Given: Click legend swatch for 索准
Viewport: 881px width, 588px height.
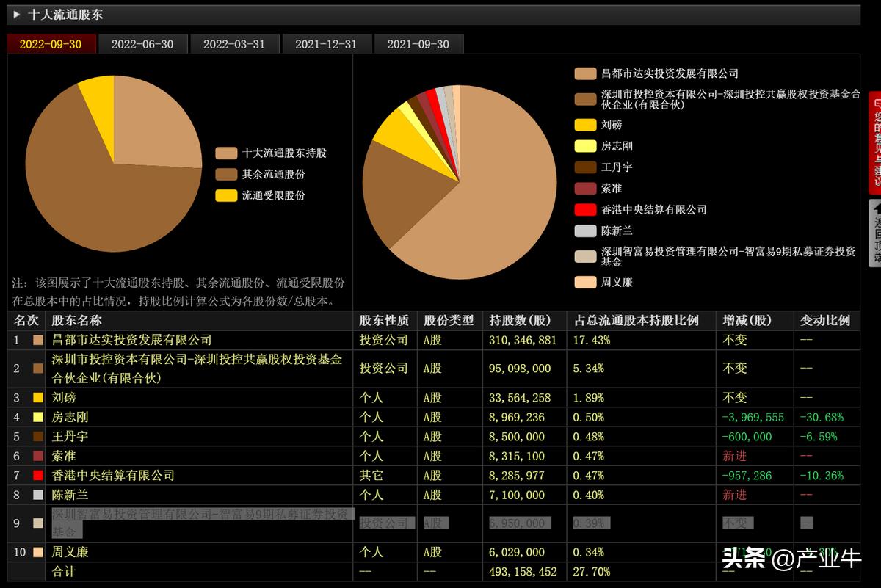Looking at the screenshot, I should pyautogui.click(x=585, y=188).
